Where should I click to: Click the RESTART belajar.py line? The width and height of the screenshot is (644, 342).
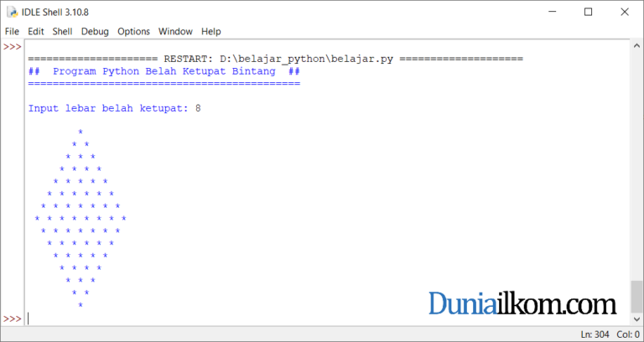tap(276, 59)
